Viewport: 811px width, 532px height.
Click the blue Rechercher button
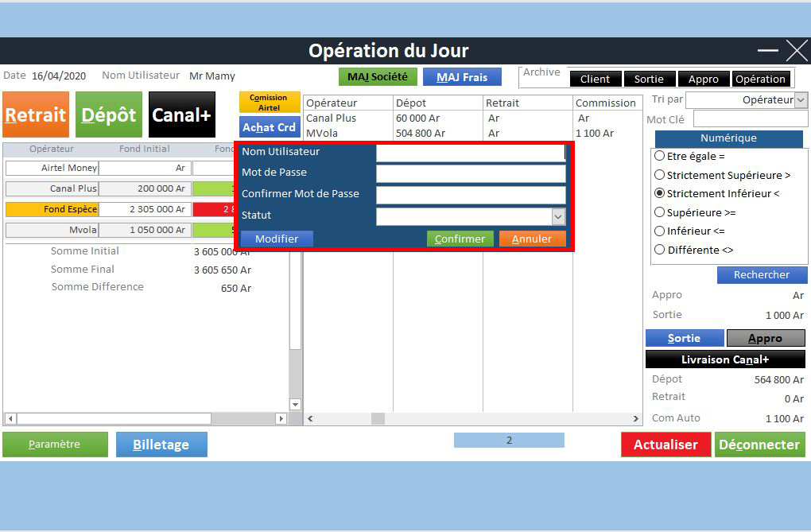click(x=762, y=275)
